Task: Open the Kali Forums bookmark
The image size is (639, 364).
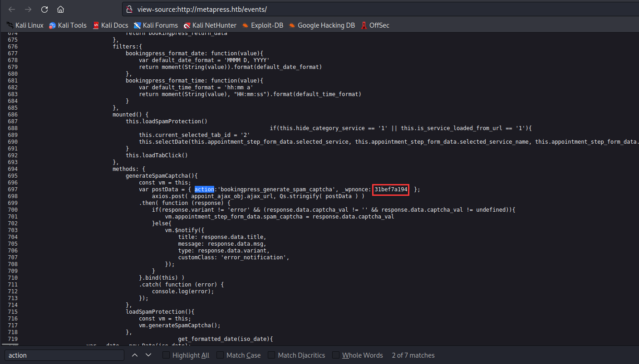Action: (157, 25)
